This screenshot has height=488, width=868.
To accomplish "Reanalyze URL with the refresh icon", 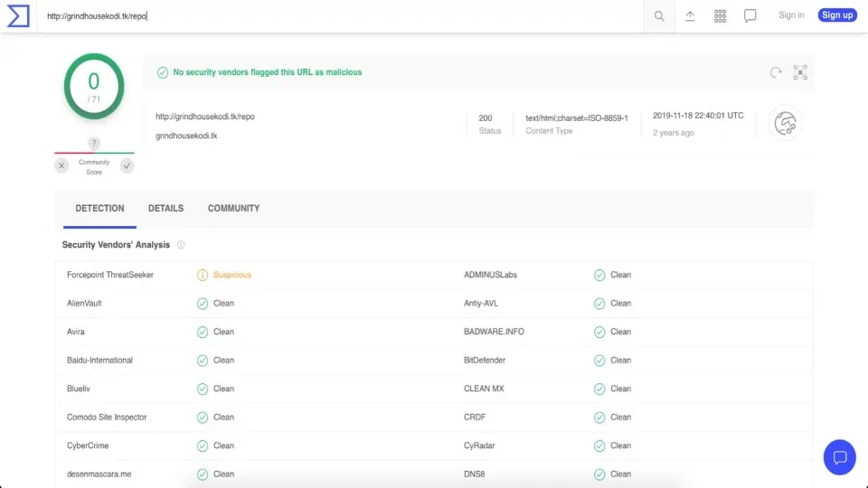I will [776, 72].
